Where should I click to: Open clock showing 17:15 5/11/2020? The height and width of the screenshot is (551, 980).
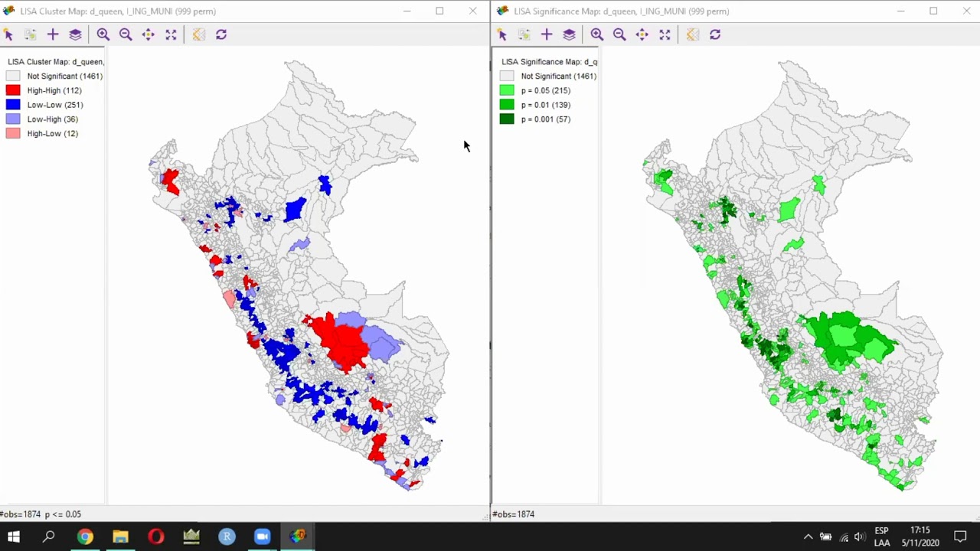[x=920, y=536]
